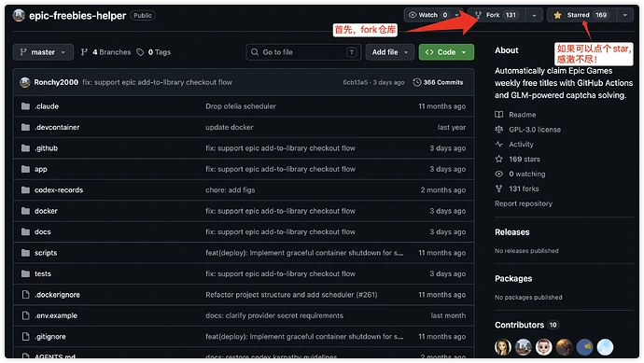Open the repository owner avatar
Image resolution: width=644 pixels, height=363 pixels.
pyautogui.click(x=19, y=15)
